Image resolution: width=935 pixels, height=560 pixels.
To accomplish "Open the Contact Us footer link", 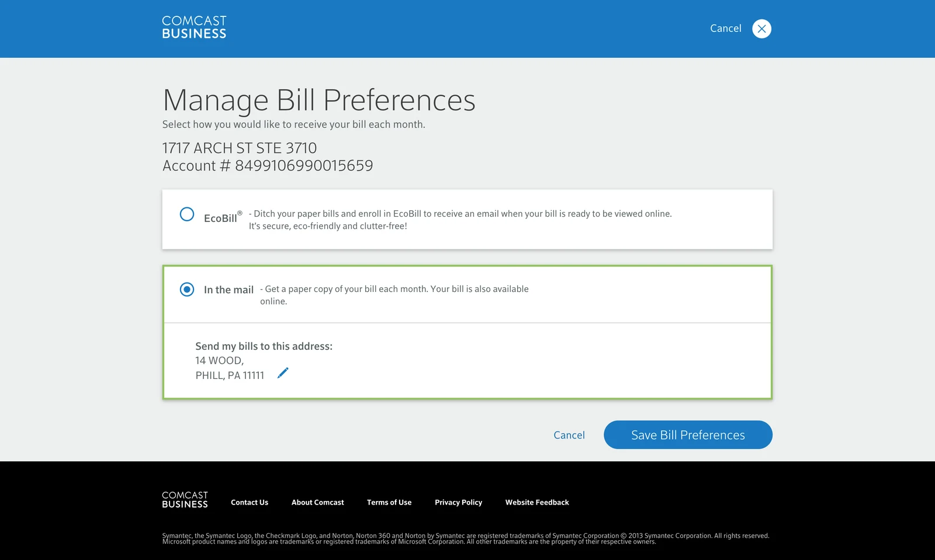I will tap(250, 502).
